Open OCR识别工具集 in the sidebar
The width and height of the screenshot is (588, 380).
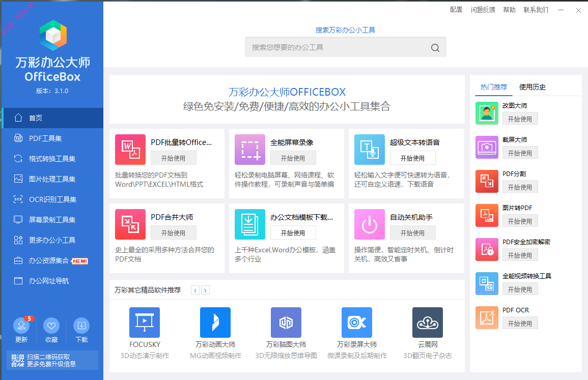point(52,199)
